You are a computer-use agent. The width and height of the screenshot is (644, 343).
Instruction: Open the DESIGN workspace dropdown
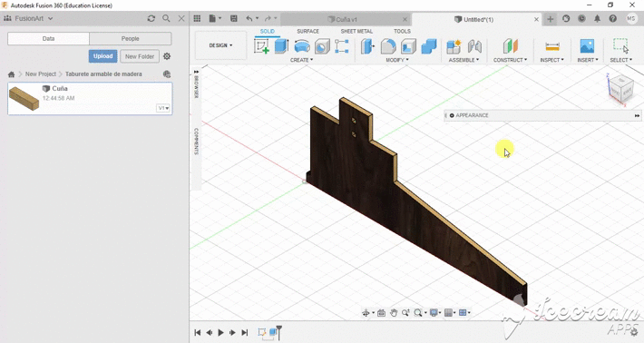[x=220, y=45]
